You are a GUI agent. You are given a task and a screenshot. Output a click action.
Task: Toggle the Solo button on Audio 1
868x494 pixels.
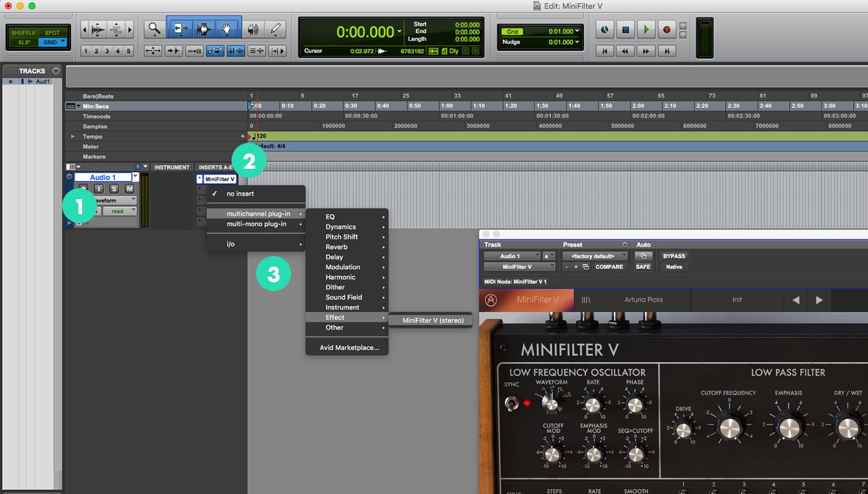click(114, 189)
